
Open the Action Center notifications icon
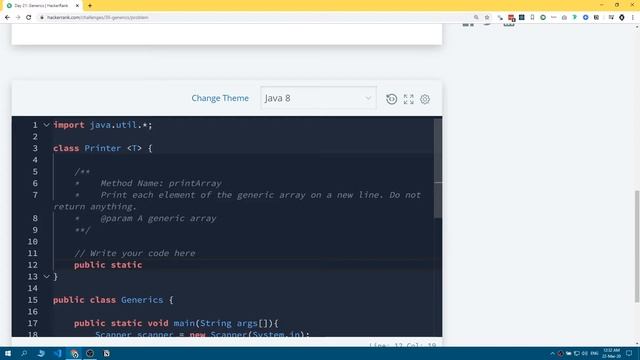tap(629, 353)
